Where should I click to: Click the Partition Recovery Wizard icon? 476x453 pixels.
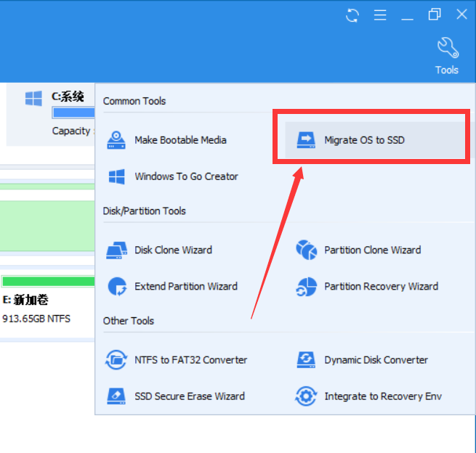[x=306, y=287]
